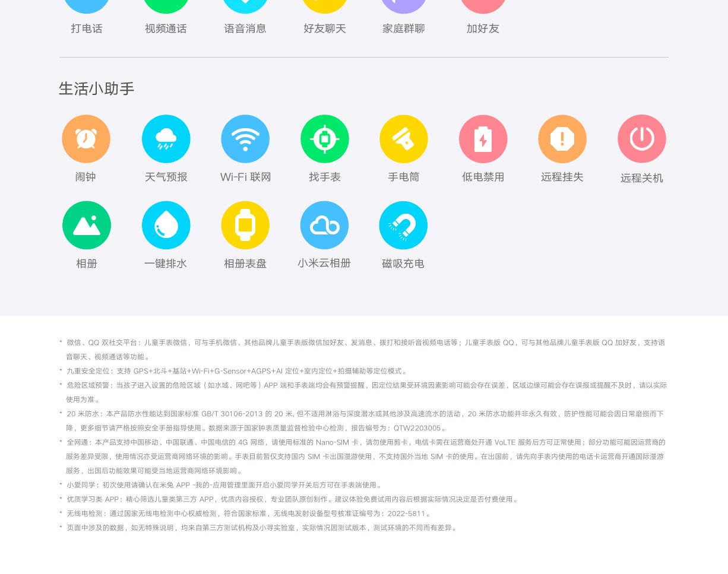Click the 家庭群聊 label
This screenshot has height=574, width=728.
[x=404, y=28]
